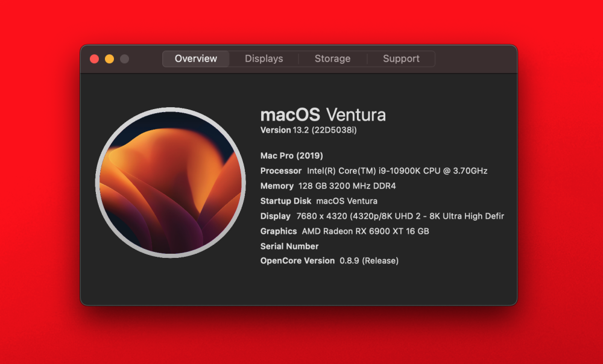Viewport: 603px width, 364px height.
Task: Switch to the Overview tab
Action: click(x=196, y=59)
